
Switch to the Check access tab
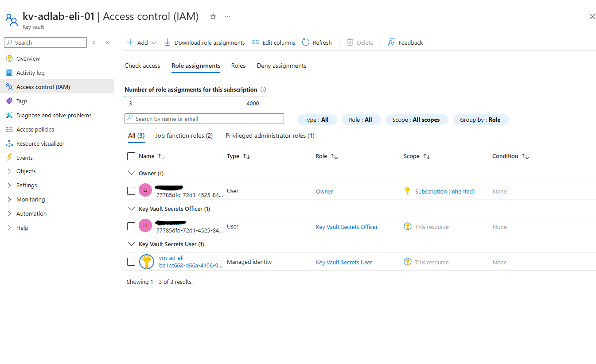[x=142, y=66]
